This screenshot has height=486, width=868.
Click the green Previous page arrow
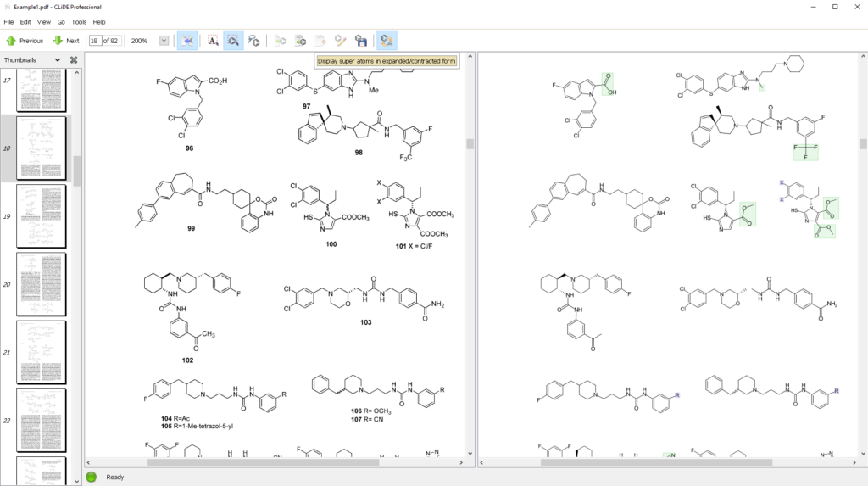(x=25, y=41)
